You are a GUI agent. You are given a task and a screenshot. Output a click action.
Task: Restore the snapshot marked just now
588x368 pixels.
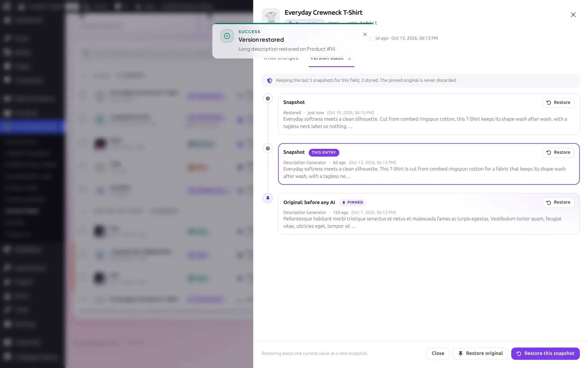(558, 102)
